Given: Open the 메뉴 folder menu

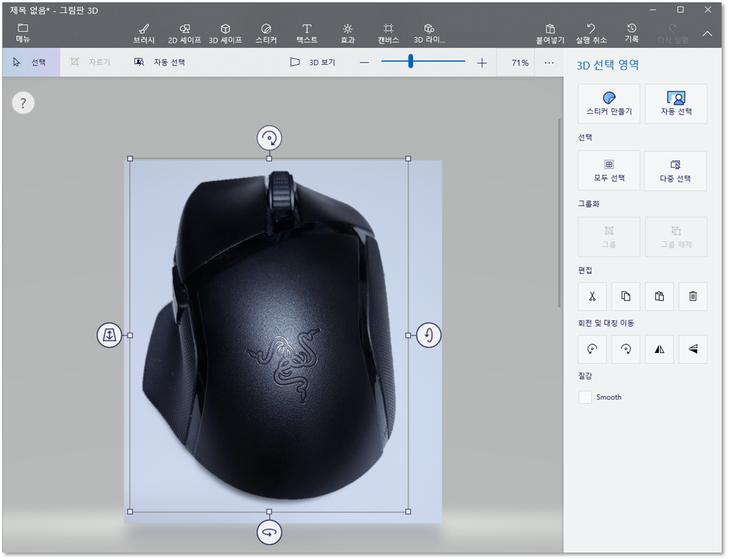Looking at the screenshot, I should click(x=23, y=33).
